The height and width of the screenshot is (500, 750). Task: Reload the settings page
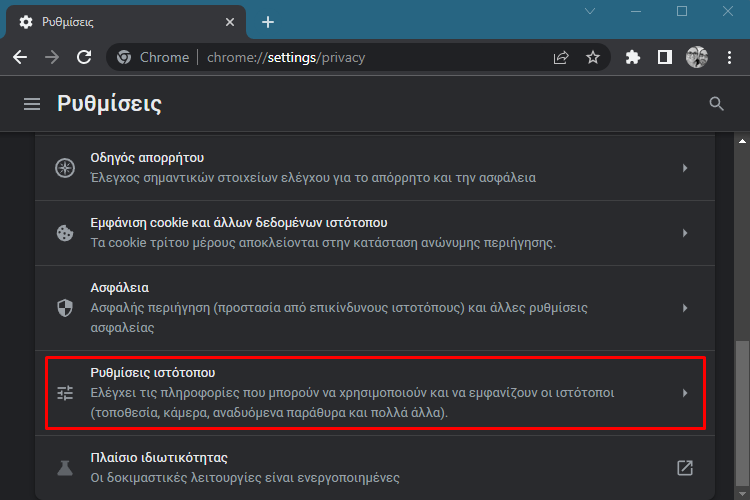(x=84, y=57)
